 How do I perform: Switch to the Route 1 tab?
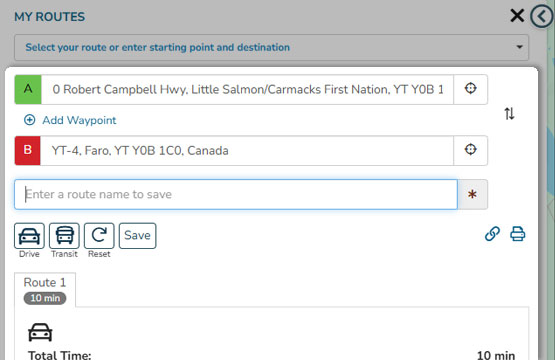point(45,290)
